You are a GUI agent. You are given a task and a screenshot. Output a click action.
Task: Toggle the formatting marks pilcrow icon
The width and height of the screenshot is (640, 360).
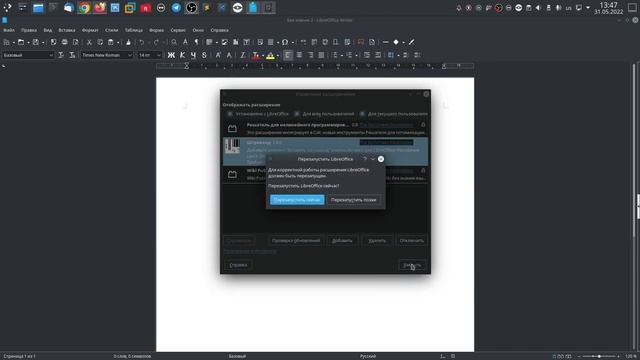(x=196, y=42)
